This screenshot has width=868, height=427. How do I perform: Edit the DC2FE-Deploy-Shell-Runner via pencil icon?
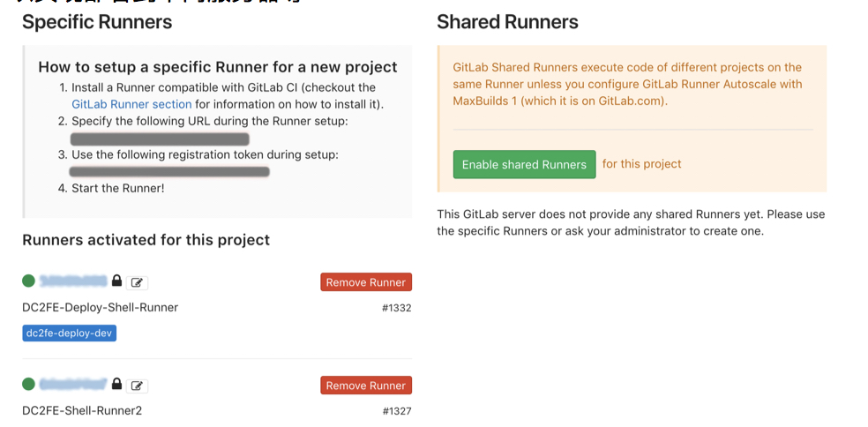[x=137, y=283]
